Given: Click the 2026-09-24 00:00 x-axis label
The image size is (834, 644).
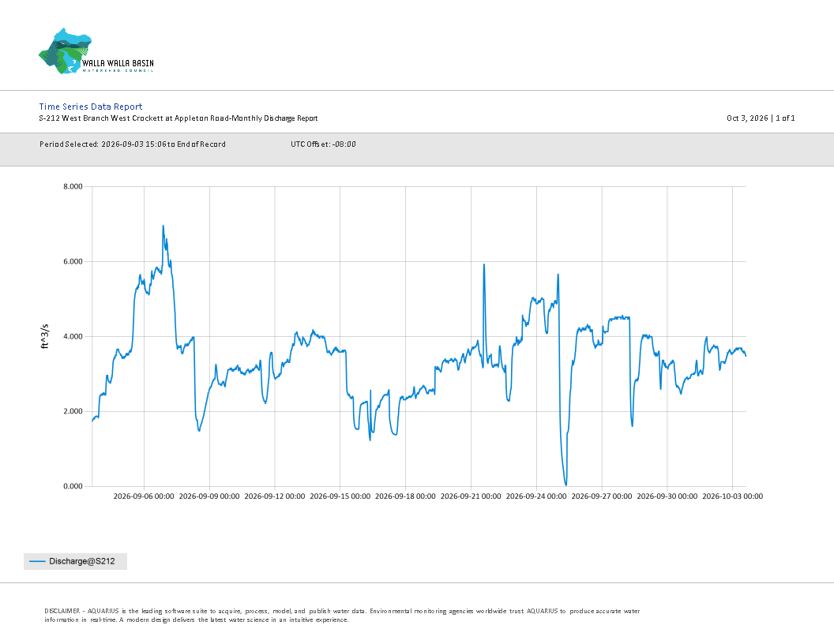Looking at the screenshot, I should coord(536,496).
